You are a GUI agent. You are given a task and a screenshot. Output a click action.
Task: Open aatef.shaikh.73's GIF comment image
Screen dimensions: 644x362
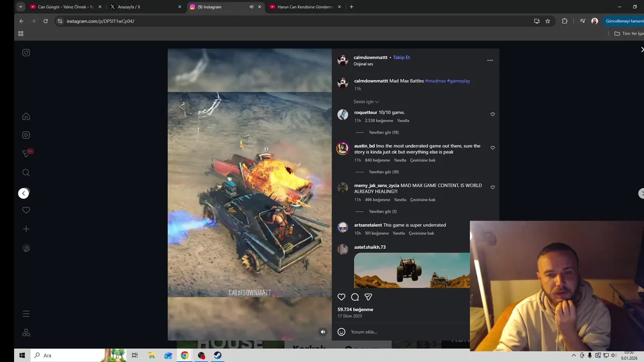pos(412,270)
